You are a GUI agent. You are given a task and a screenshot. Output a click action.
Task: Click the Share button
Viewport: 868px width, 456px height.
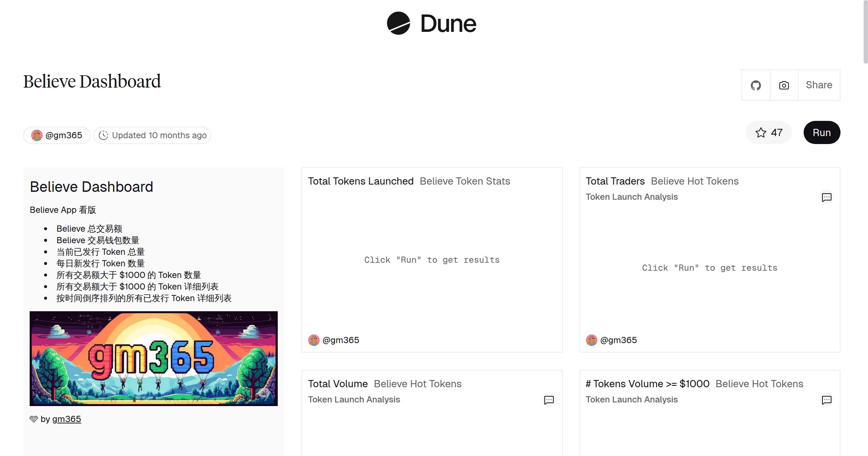819,85
